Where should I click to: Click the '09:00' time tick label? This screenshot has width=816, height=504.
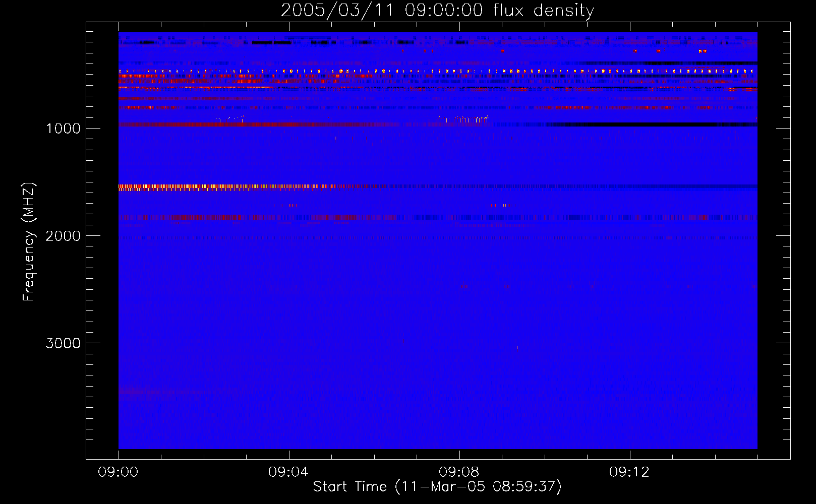(x=118, y=472)
